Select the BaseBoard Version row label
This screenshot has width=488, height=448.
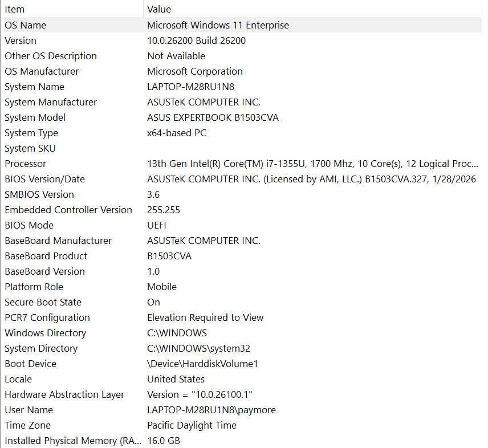point(44,271)
